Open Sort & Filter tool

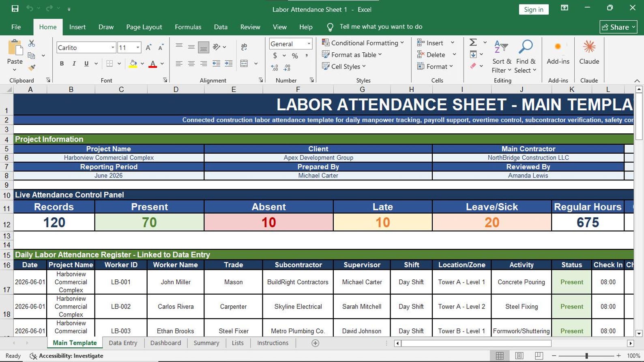[502, 56]
